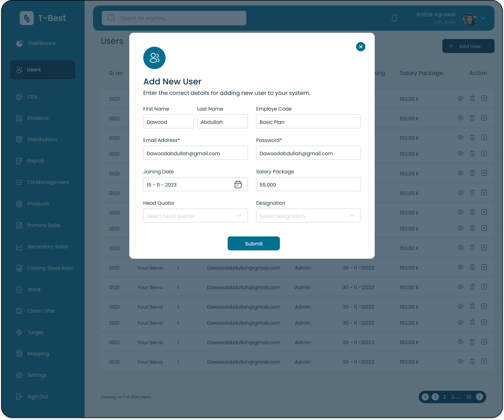Click the search magnifier icon

coord(111,18)
